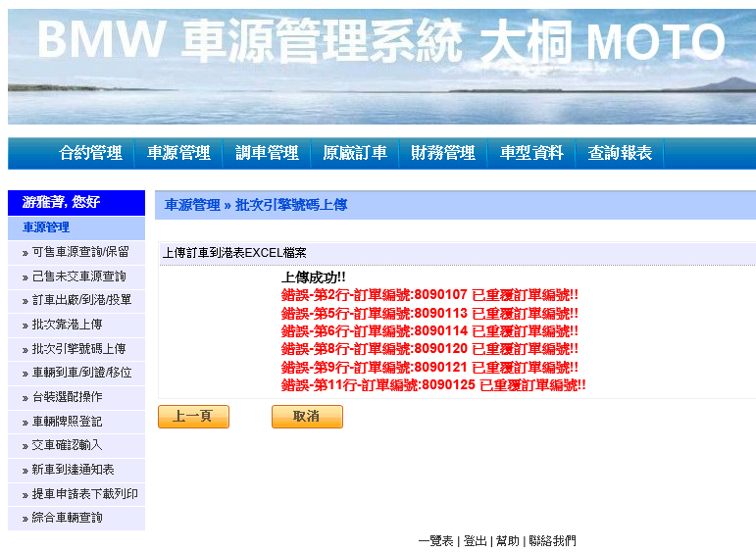Click the 上傳訂車到港表EXCEL檔案 heading
The image size is (756, 553).
click(x=234, y=253)
